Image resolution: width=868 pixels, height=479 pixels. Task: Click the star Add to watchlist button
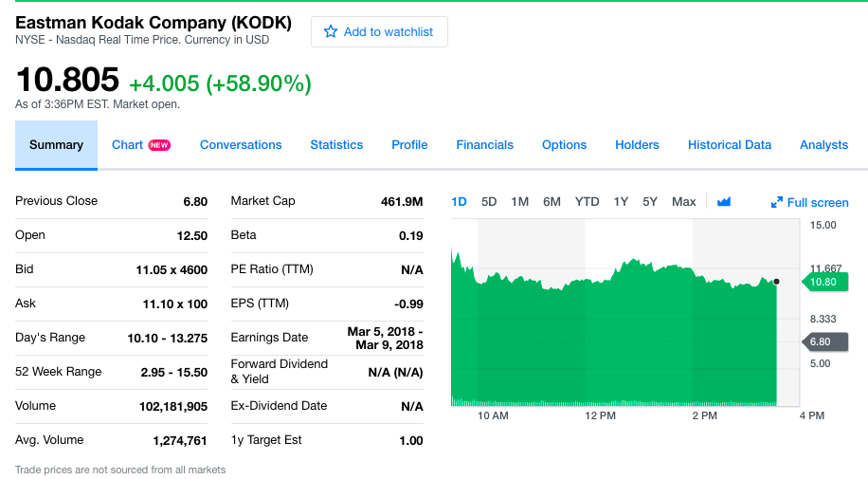pyautogui.click(x=379, y=32)
